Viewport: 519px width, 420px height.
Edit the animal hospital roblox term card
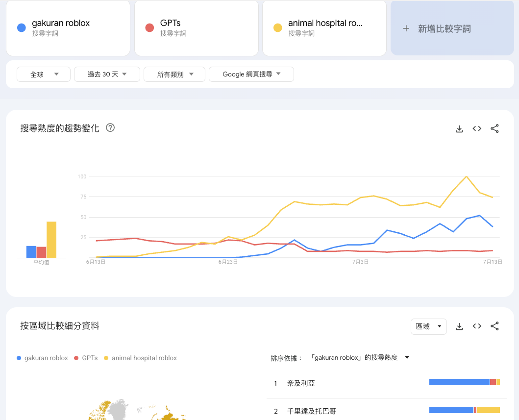324,28
